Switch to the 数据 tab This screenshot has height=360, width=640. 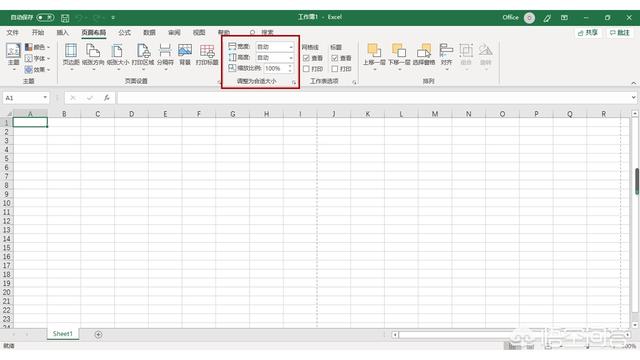click(x=149, y=32)
